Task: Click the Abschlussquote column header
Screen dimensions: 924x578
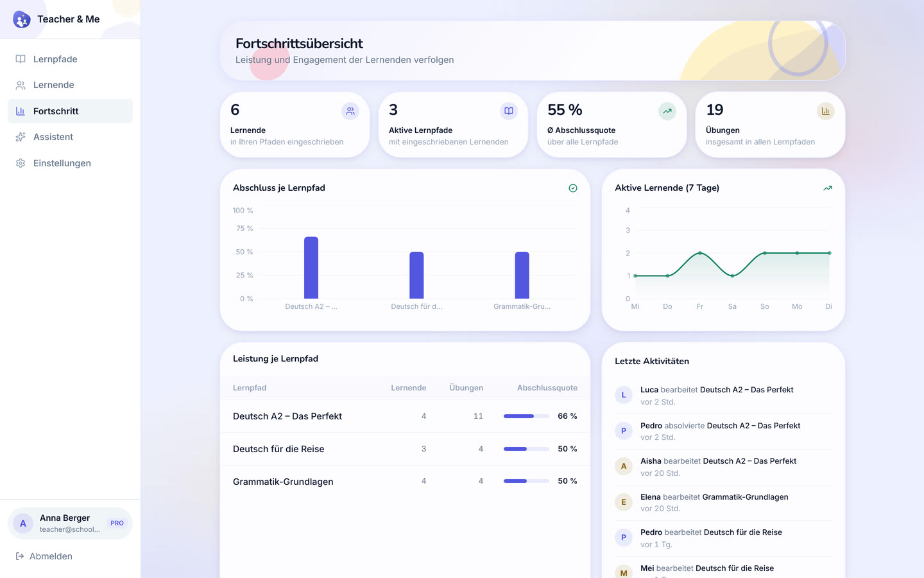Action: (547, 388)
